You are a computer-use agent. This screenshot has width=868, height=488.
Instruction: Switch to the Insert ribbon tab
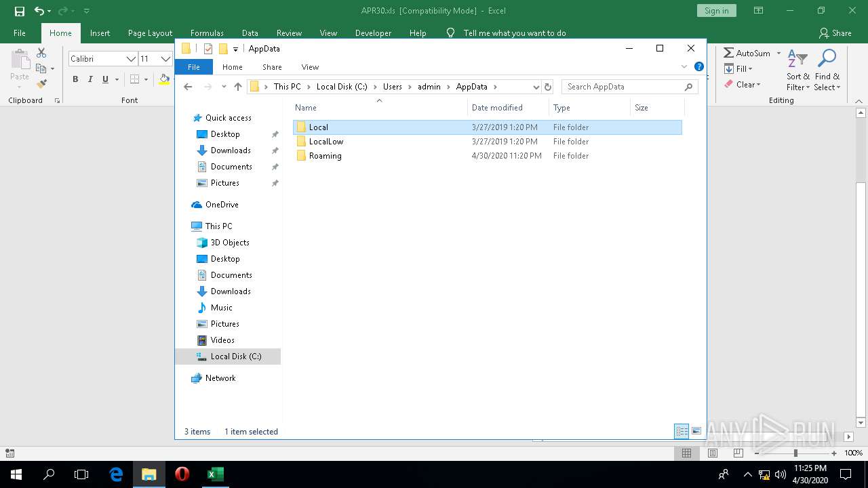pos(100,33)
